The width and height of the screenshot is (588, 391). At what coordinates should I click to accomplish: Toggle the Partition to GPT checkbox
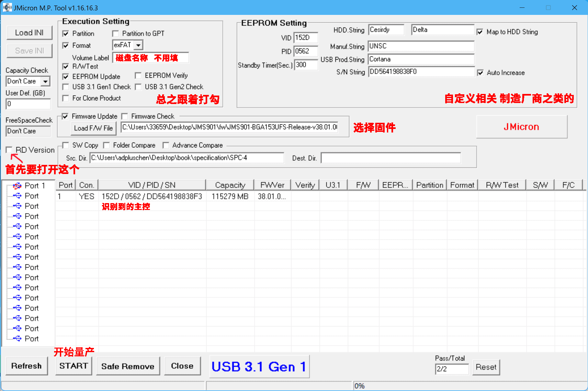(116, 34)
